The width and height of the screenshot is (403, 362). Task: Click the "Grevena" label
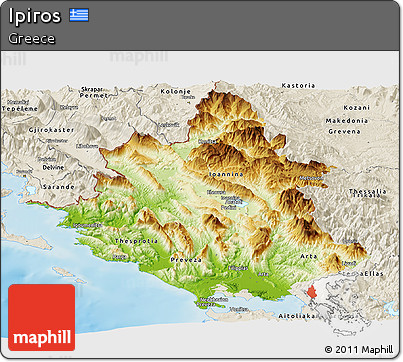coord(344,132)
